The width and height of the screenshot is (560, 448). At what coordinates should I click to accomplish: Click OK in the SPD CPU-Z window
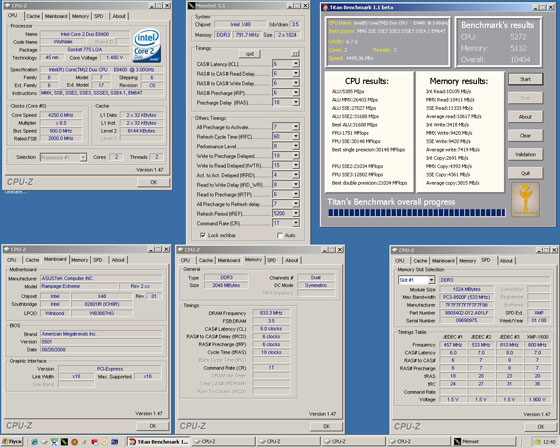coord(541,427)
